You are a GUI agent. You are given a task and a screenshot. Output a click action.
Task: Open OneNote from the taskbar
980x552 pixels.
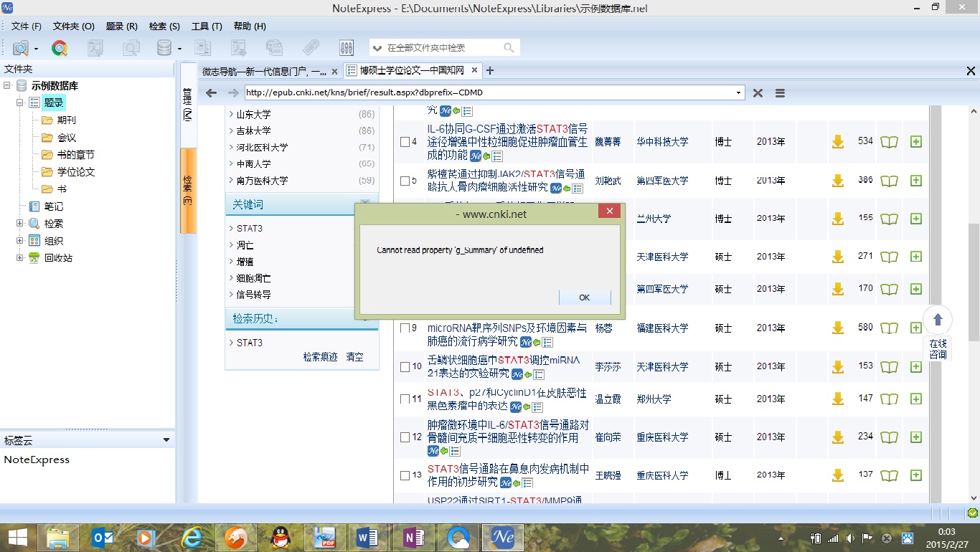point(413,537)
